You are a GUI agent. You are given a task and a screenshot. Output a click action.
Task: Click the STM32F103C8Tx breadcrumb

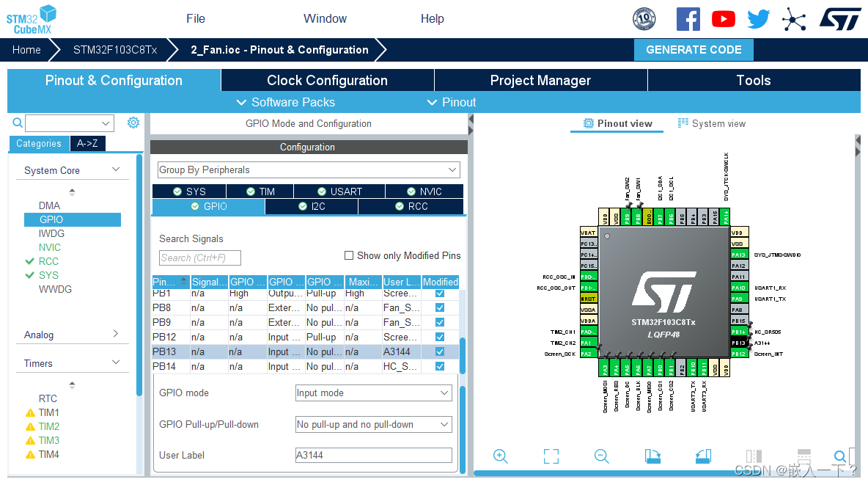115,50
